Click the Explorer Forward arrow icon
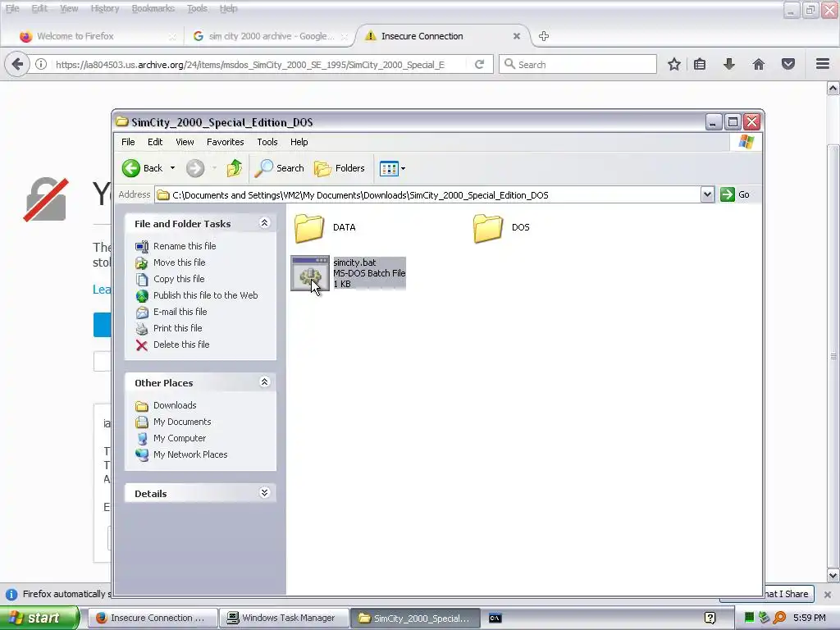 coord(195,168)
